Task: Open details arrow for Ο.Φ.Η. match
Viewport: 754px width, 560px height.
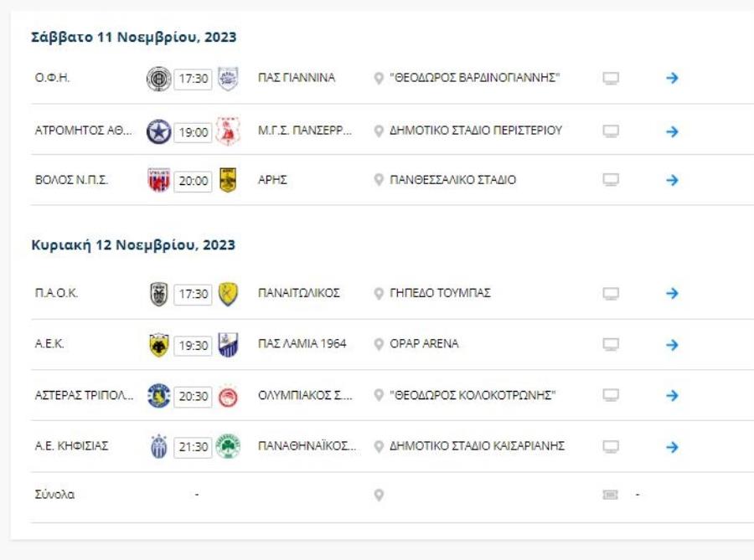Action: tap(672, 79)
